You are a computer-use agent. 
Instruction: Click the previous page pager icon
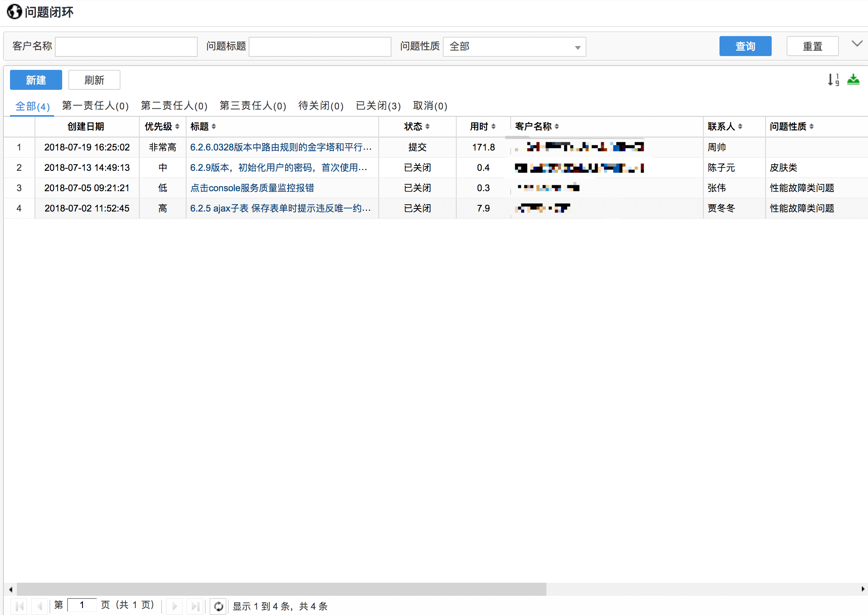(40, 606)
